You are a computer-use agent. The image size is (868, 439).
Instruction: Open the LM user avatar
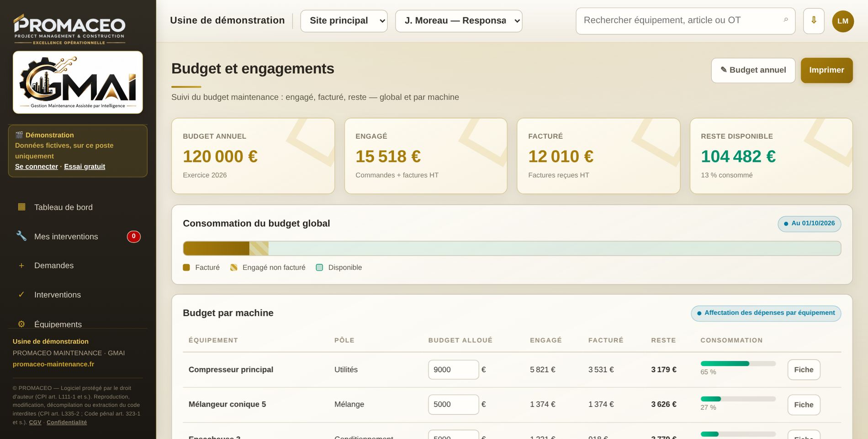pyautogui.click(x=843, y=21)
